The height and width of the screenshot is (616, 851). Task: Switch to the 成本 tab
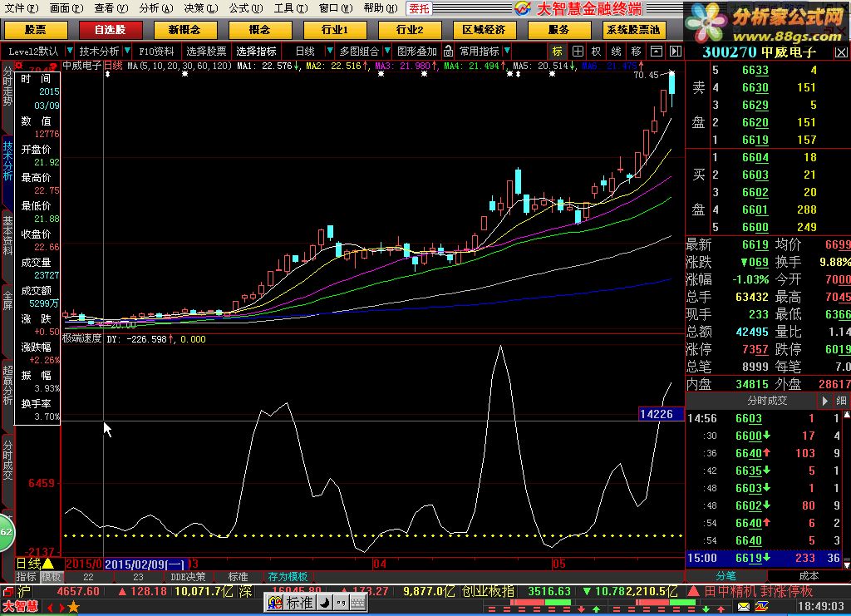click(x=809, y=576)
